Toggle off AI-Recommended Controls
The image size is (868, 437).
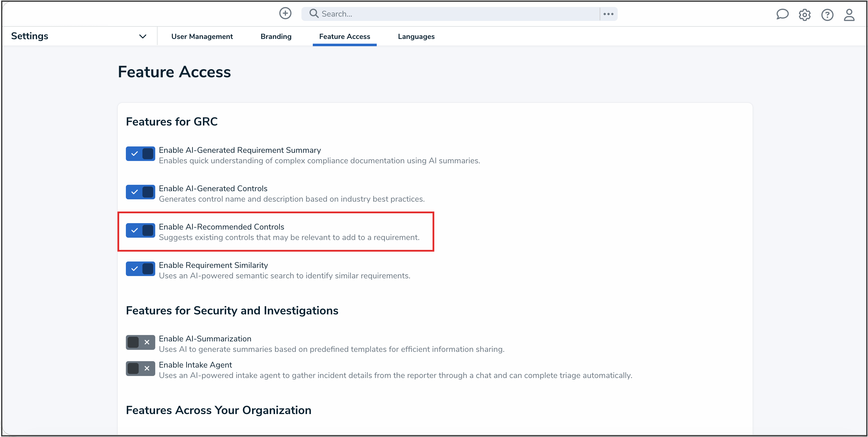click(140, 230)
